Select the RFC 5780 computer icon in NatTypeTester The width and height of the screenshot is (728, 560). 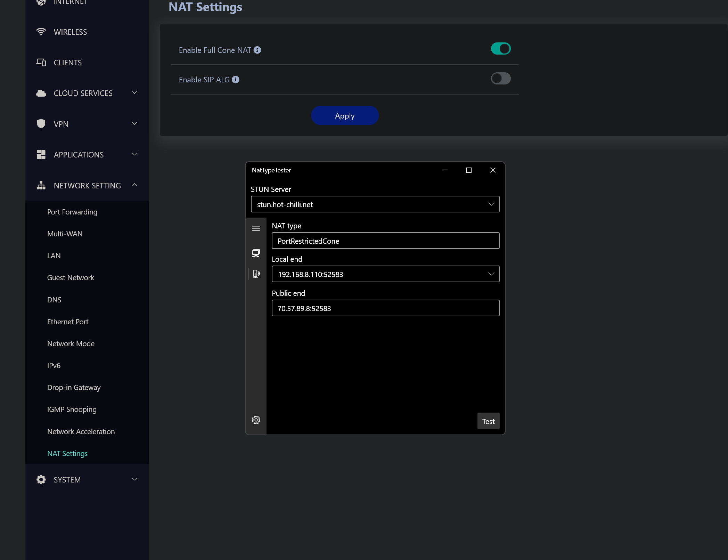tap(256, 253)
